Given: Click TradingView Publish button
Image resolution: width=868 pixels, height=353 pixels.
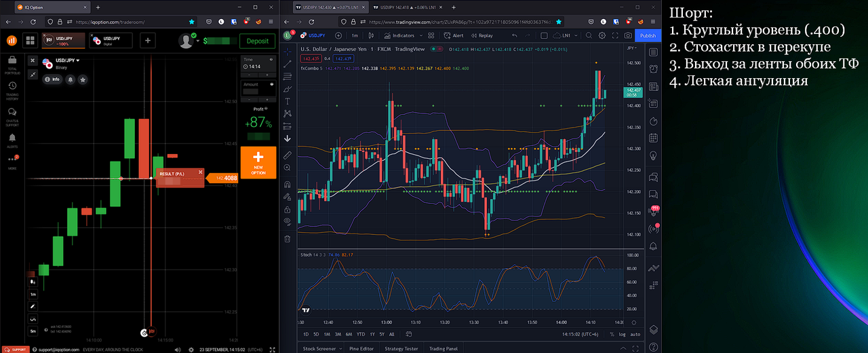Looking at the screenshot, I should tap(648, 35).
